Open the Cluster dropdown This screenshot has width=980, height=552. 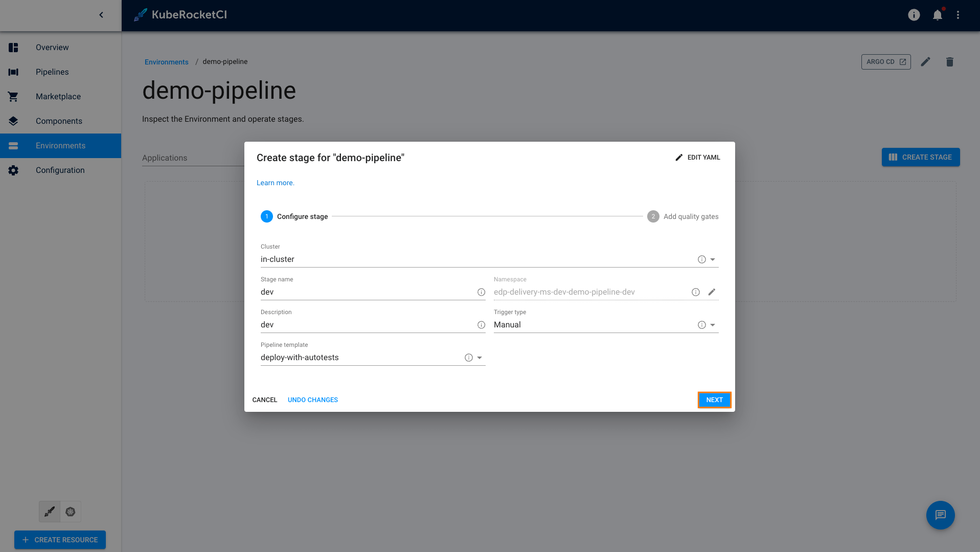[713, 259]
